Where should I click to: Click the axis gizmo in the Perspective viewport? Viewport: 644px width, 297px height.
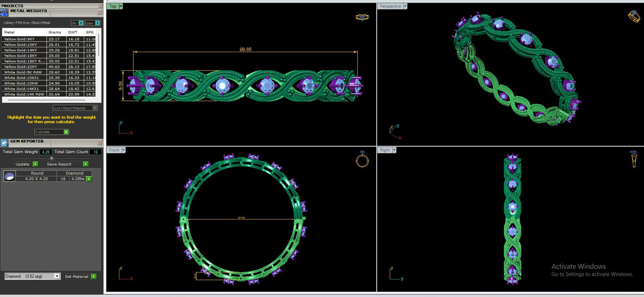[394, 132]
